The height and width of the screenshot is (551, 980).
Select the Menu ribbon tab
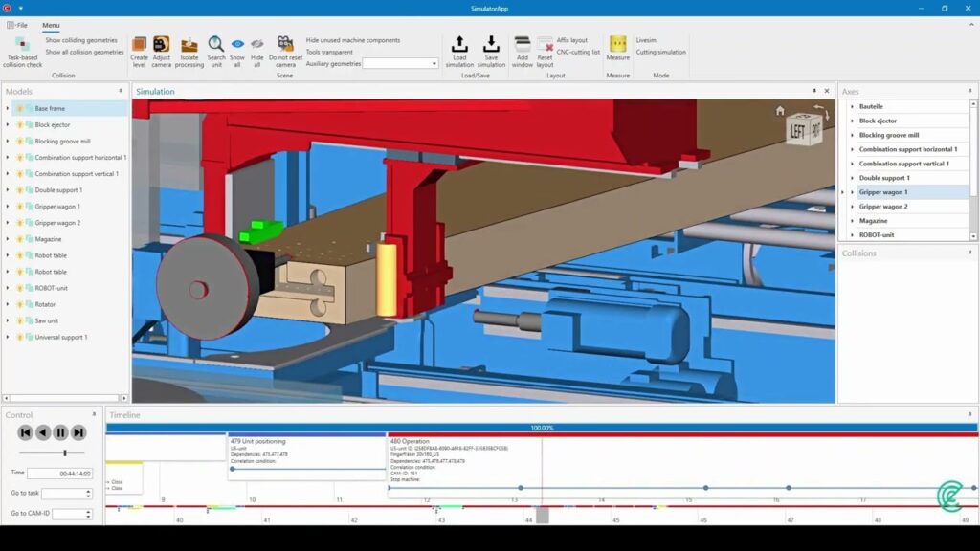click(52, 25)
